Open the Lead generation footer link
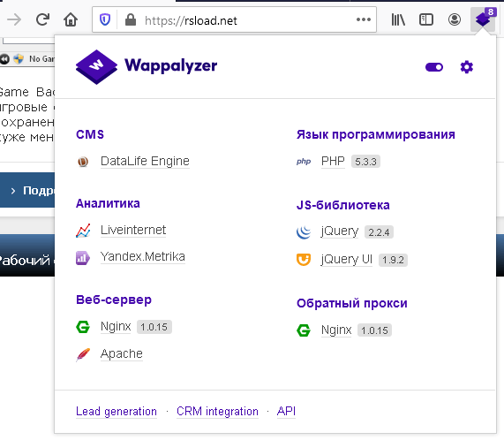Screen dimensions: 504x440 click(x=117, y=412)
